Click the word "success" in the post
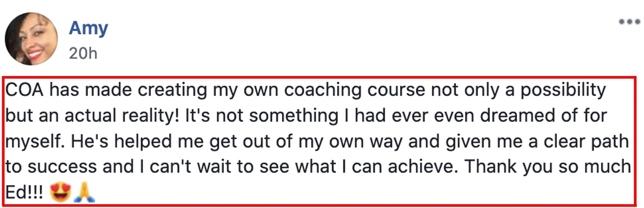This screenshot has width=644, height=208. [x=62, y=166]
